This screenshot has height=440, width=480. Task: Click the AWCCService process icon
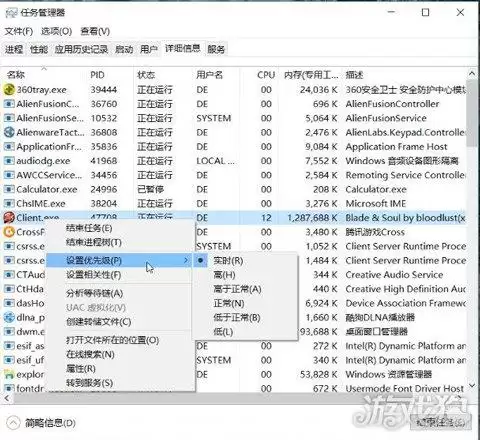[x=9, y=175]
